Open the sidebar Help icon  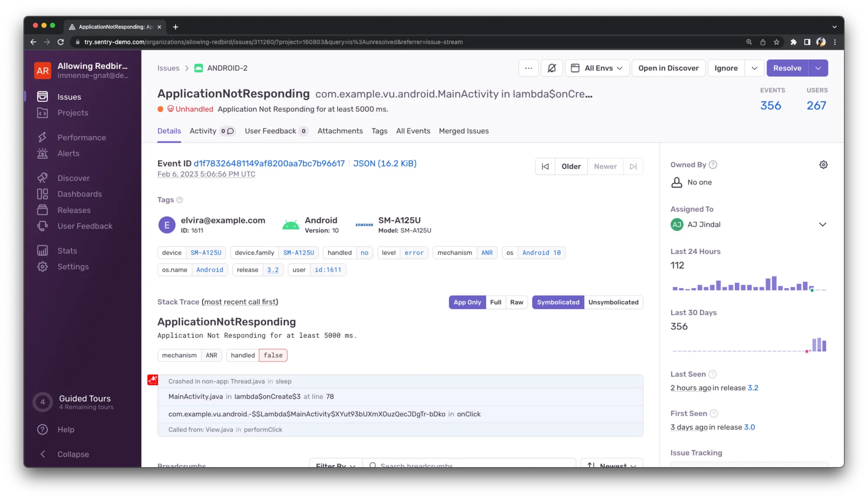click(43, 430)
